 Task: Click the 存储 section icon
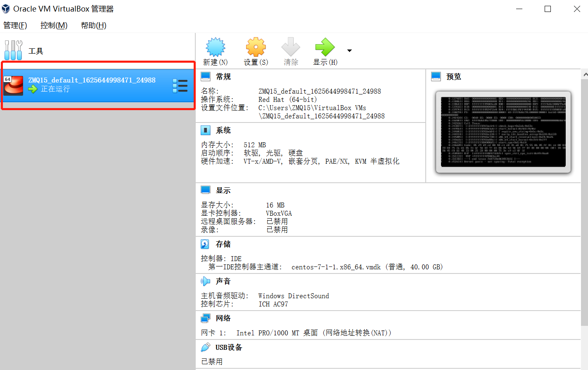coord(204,243)
